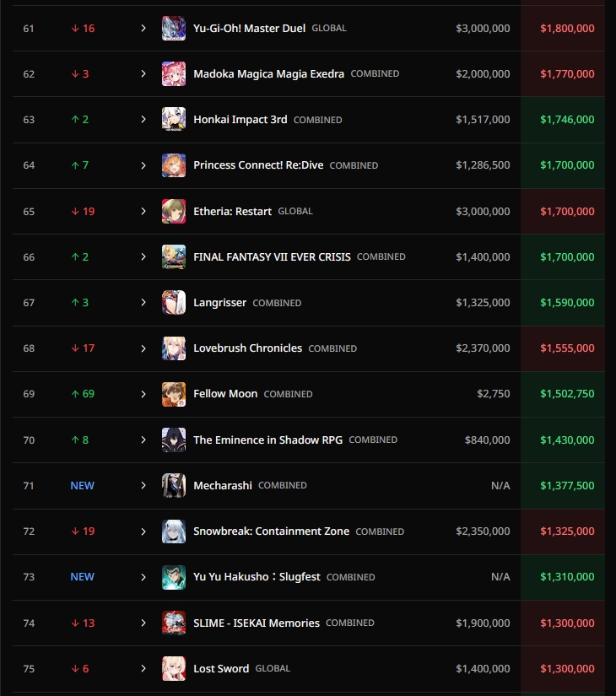Click the Lost Sword game icon
The width and height of the screenshot is (616, 696).
[x=174, y=669]
